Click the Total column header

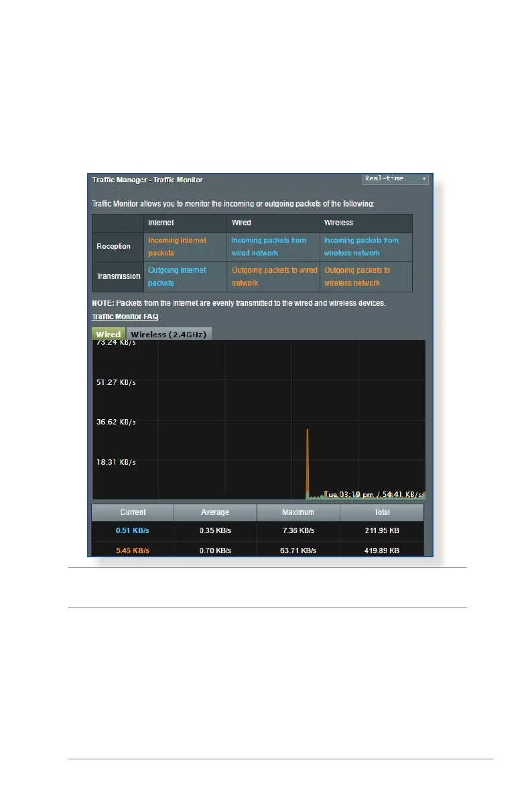pyautogui.click(x=382, y=512)
